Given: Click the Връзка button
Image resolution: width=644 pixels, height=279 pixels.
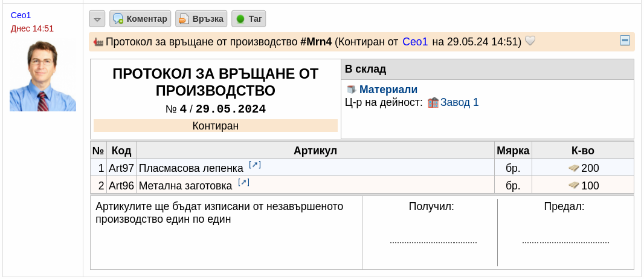Looking at the screenshot, I should 201,19.
